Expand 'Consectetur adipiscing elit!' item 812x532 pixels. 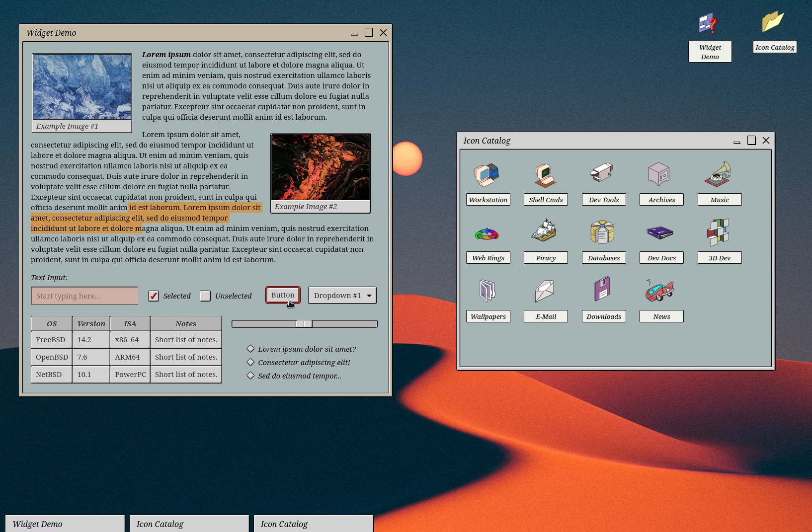click(251, 363)
